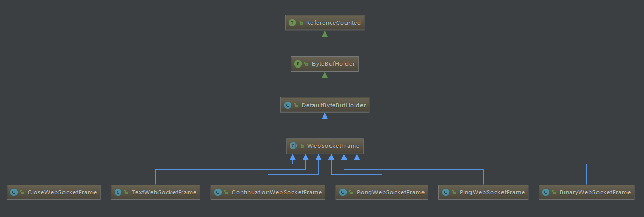The height and width of the screenshot is (217, 644).
Task: Select the ContinuationWebSocketFrame class node
Action: (x=268, y=192)
